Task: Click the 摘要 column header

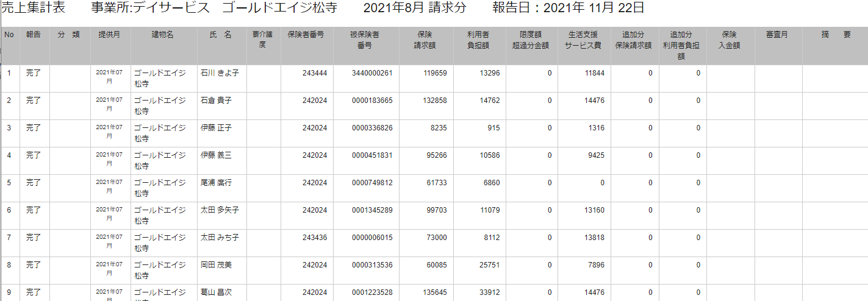Action: [836, 35]
